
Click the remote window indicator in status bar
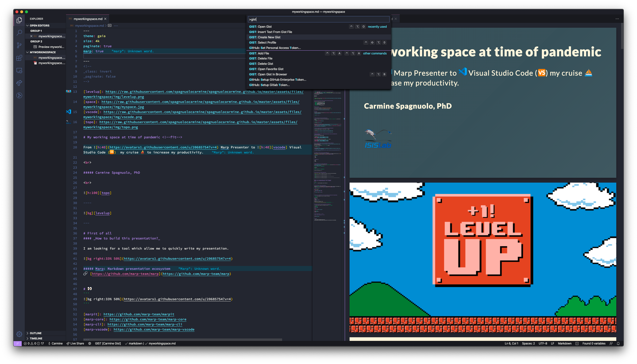pos(18,344)
